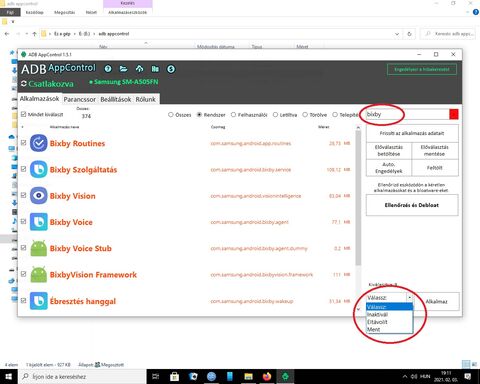This screenshot has width=480, height=384.
Task: Uncheck the Bixby Routines row checkbox
Action: coord(23,143)
